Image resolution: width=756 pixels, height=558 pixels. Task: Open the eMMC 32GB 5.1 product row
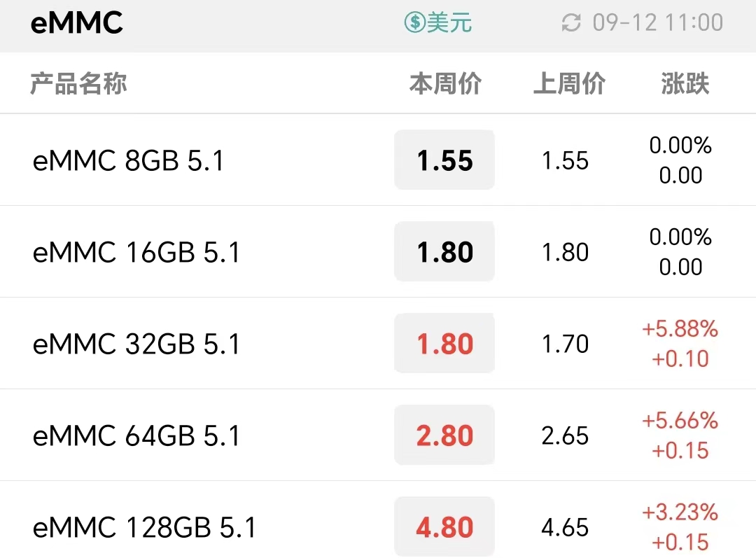click(x=378, y=343)
